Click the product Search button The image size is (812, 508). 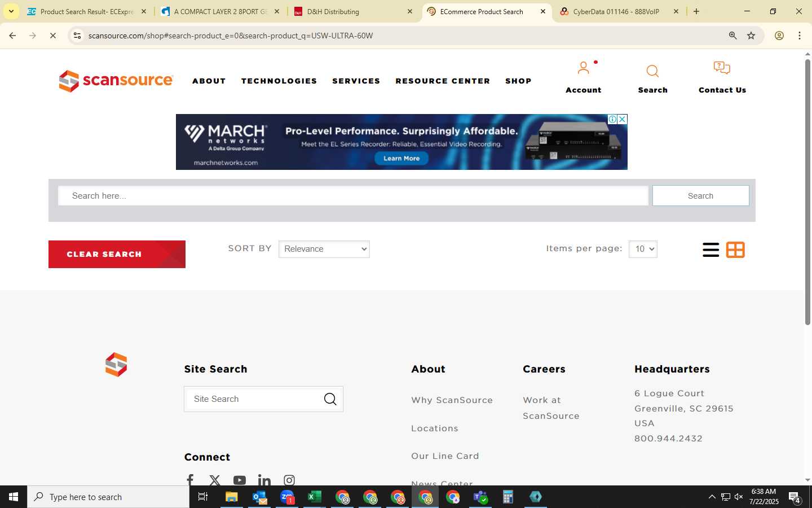(x=700, y=196)
